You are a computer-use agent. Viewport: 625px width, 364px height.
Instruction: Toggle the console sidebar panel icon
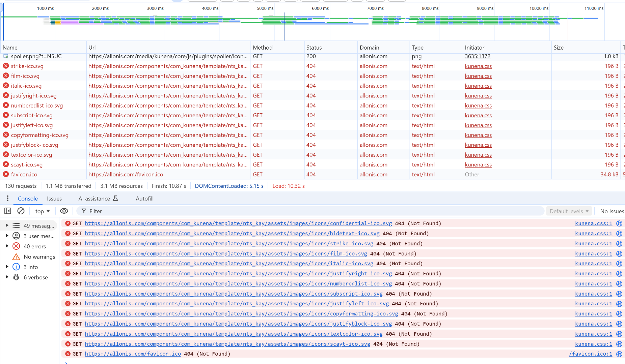pos(8,211)
